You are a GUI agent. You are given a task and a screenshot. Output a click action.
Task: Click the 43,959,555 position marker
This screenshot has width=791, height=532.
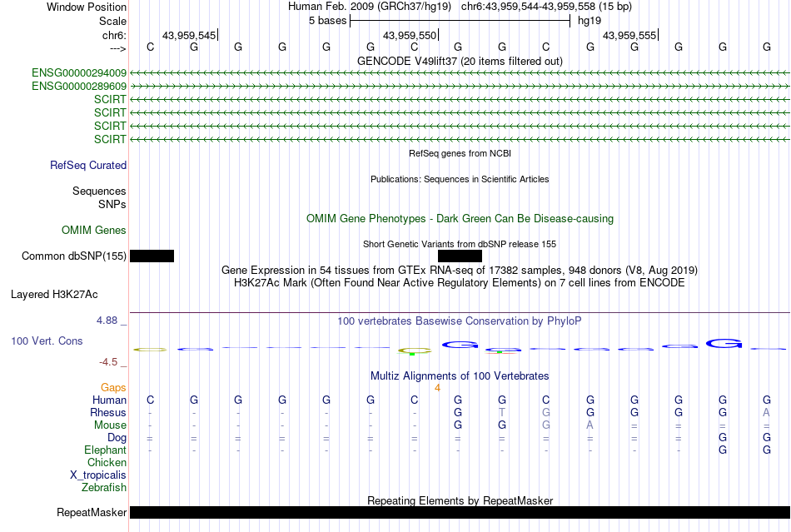point(629,35)
